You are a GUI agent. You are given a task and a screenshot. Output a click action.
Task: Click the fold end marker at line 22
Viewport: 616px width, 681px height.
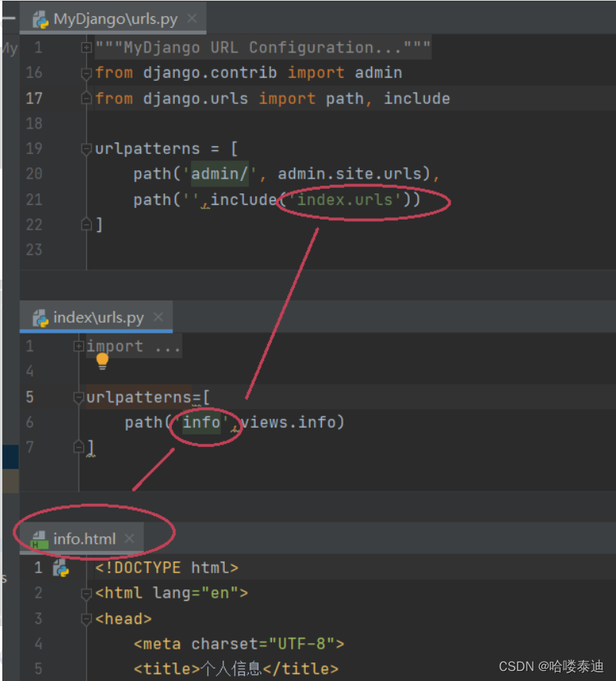point(86,224)
